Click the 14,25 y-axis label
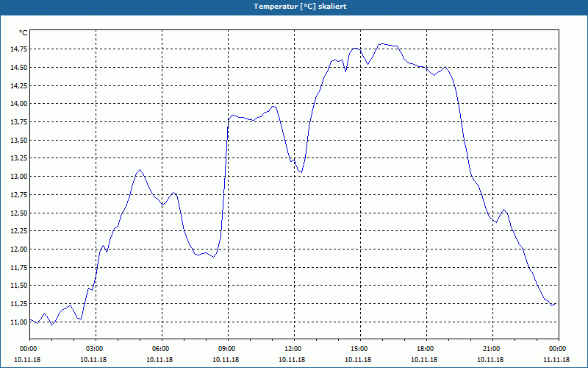The width and height of the screenshot is (588, 368). pos(19,85)
